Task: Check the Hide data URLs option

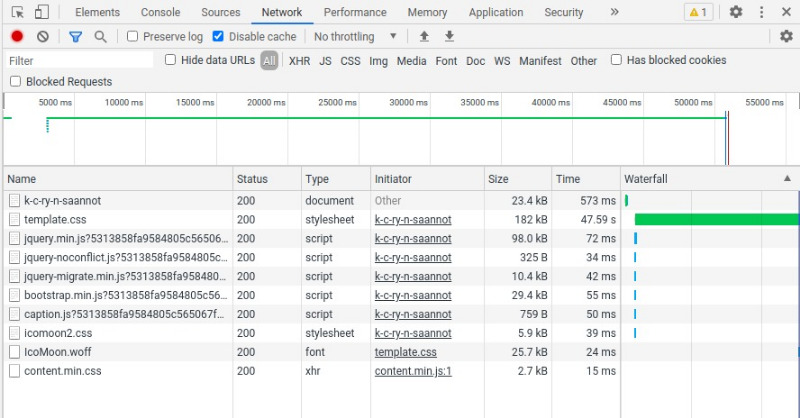Action: pos(170,60)
